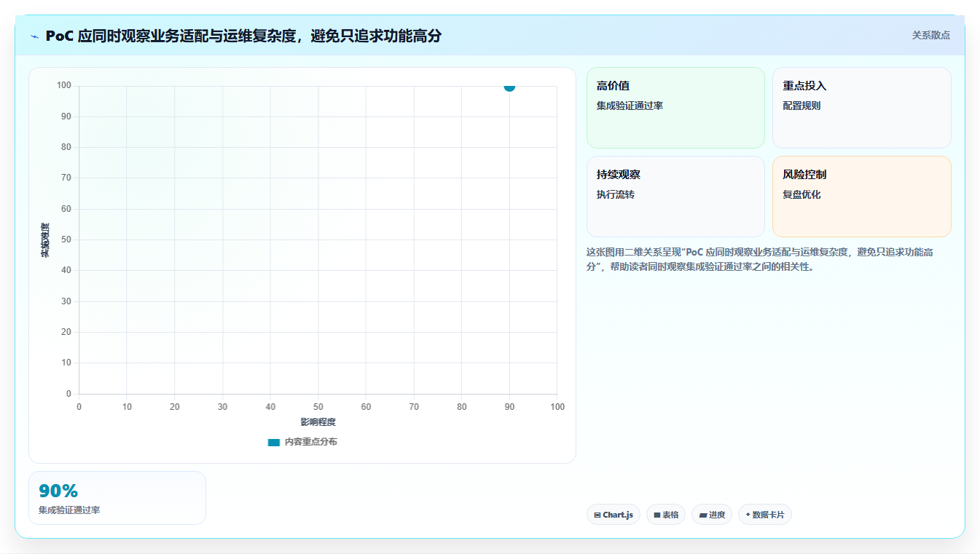Click the y-axis tick label 100
Screen dimensions: 980x554
[x=64, y=86]
